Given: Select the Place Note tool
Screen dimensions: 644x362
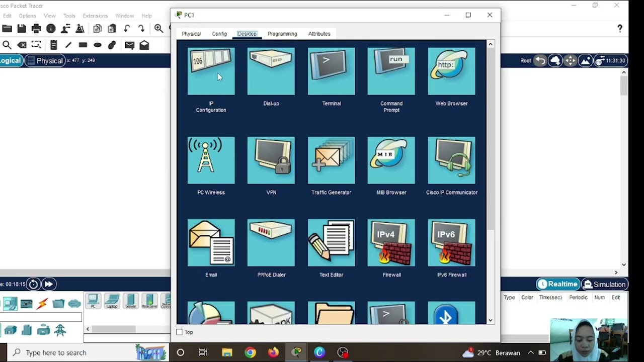Looking at the screenshot, I should [53, 45].
